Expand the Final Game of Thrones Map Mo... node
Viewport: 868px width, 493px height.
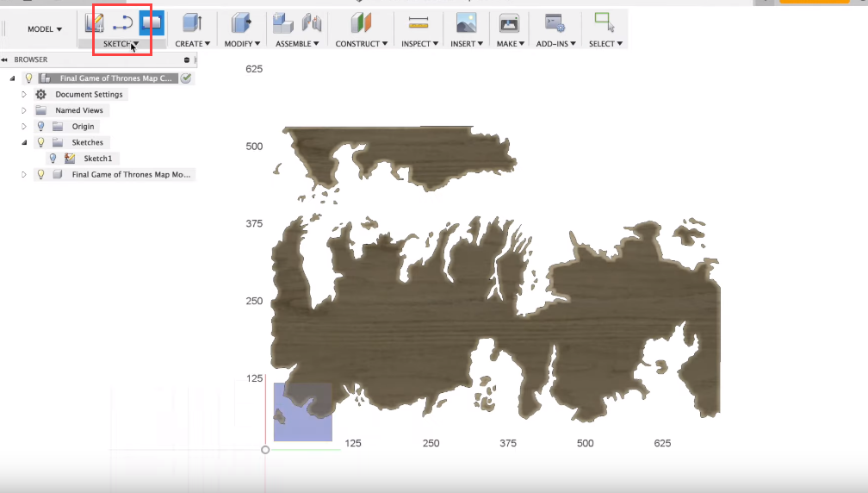pyautogui.click(x=24, y=174)
